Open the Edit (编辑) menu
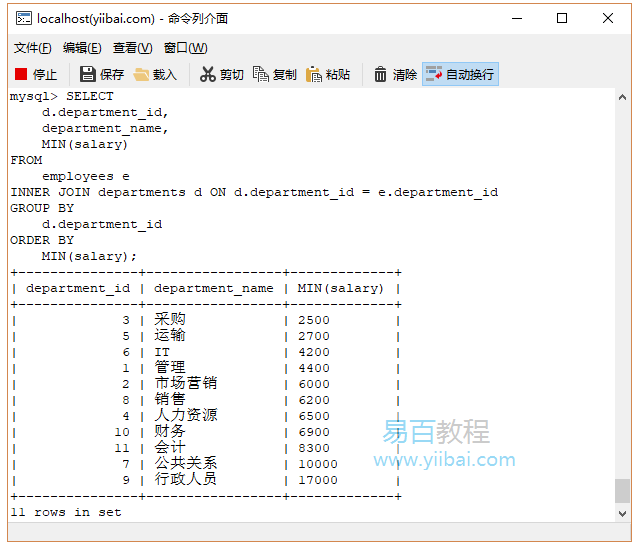Screen dimensions: 639x546 [x=82, y=48]
